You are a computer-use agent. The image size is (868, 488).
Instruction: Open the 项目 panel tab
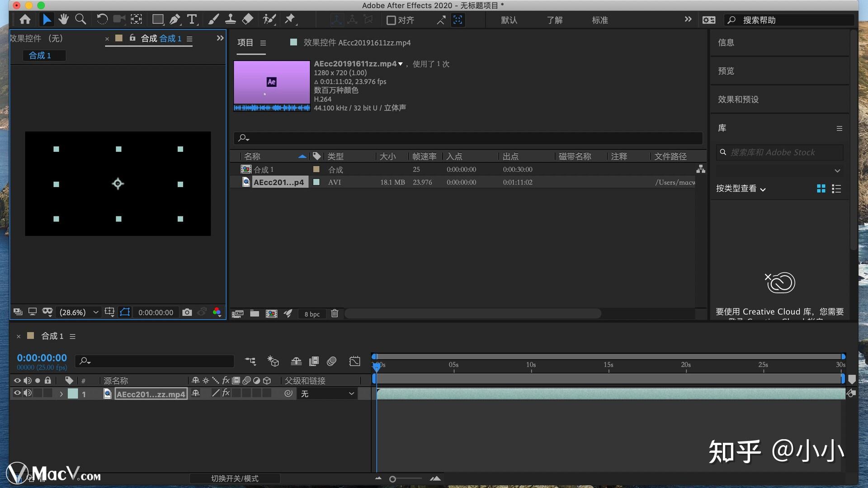point(245,42)
